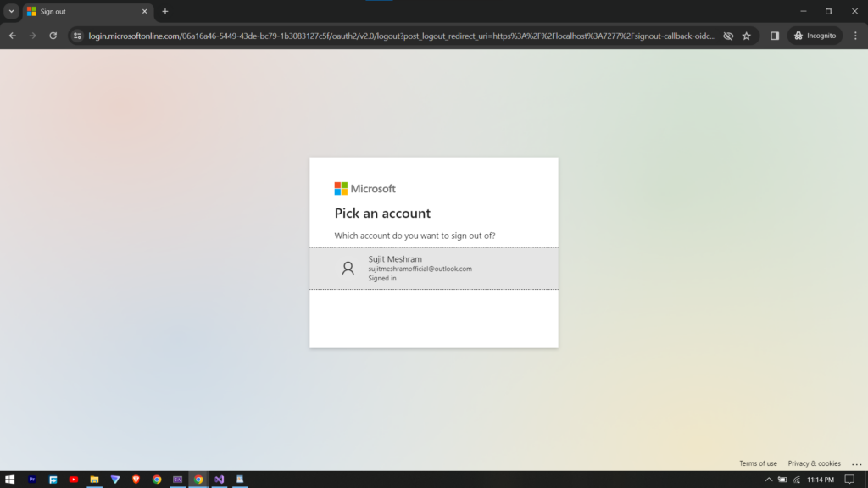Show hidden system tray icons

[x=769, y=480]
